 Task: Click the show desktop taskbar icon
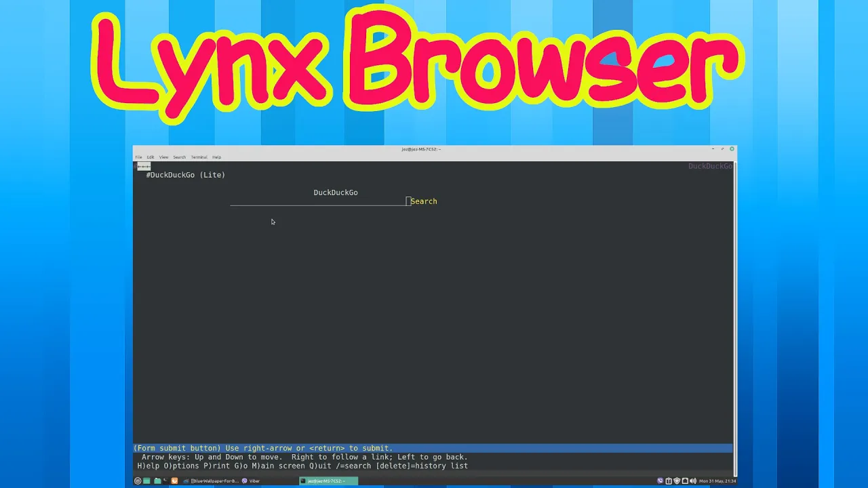coord(146,481)
